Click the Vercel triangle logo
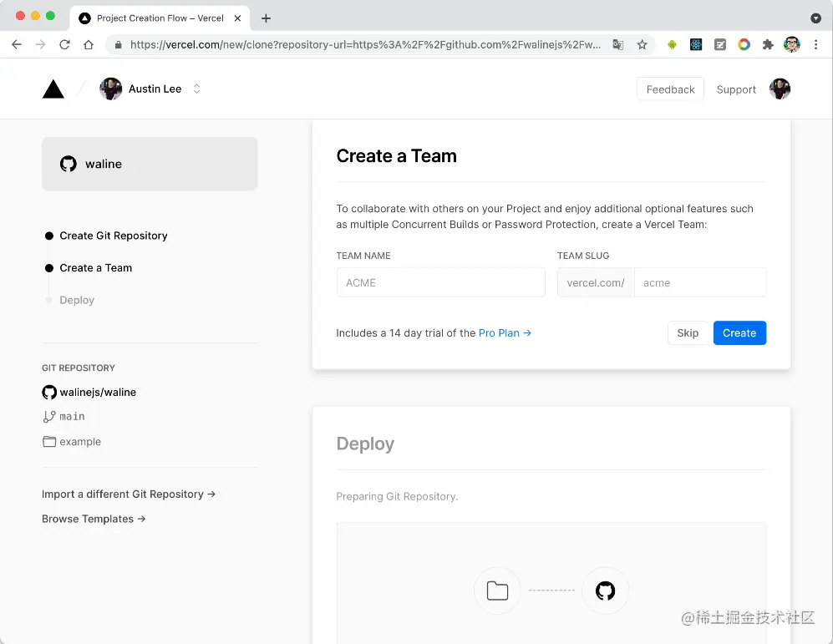833x644 pixels. (53, 89)
